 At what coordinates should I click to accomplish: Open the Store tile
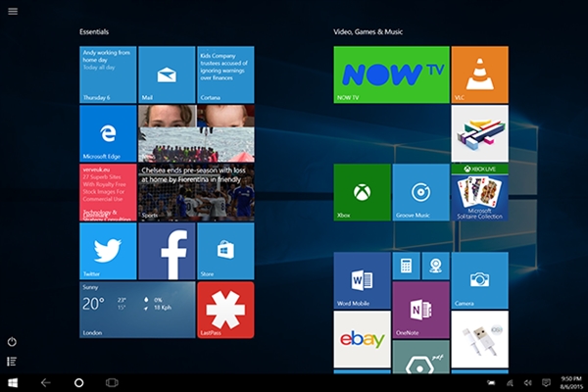point(225,251)
